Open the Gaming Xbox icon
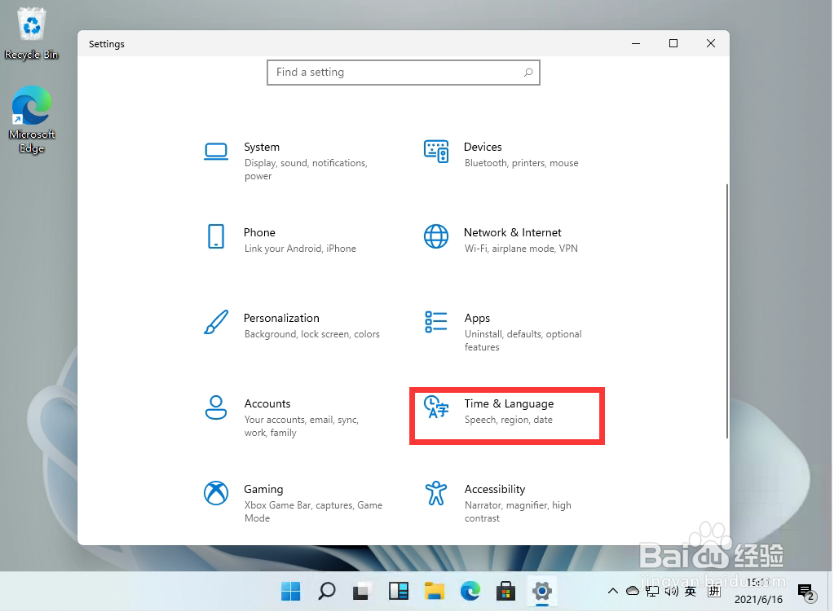Viewport: 833px width, 611px height. 216,493
